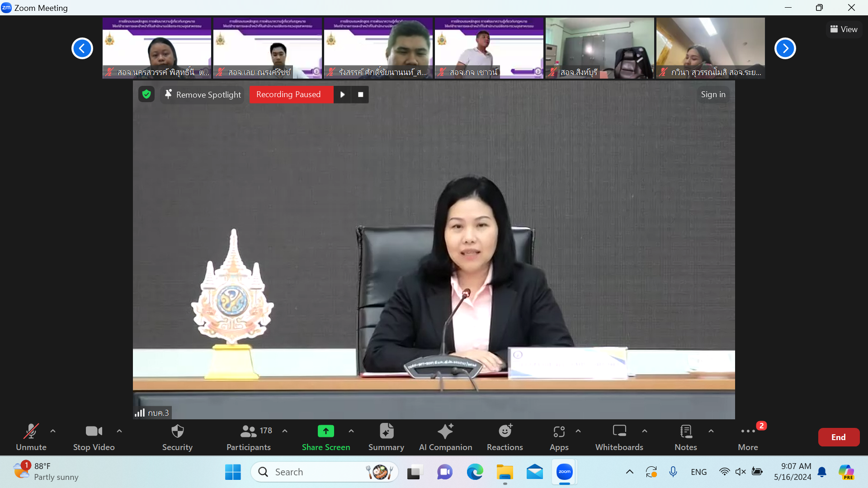
Task: Open Whiteboards
Action: click(619, 436)
